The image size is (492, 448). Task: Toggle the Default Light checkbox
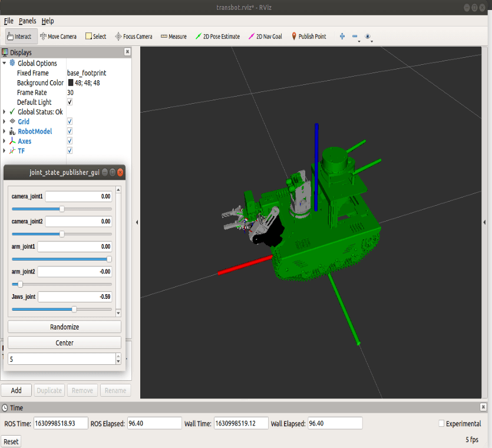[x=70, y=102]
